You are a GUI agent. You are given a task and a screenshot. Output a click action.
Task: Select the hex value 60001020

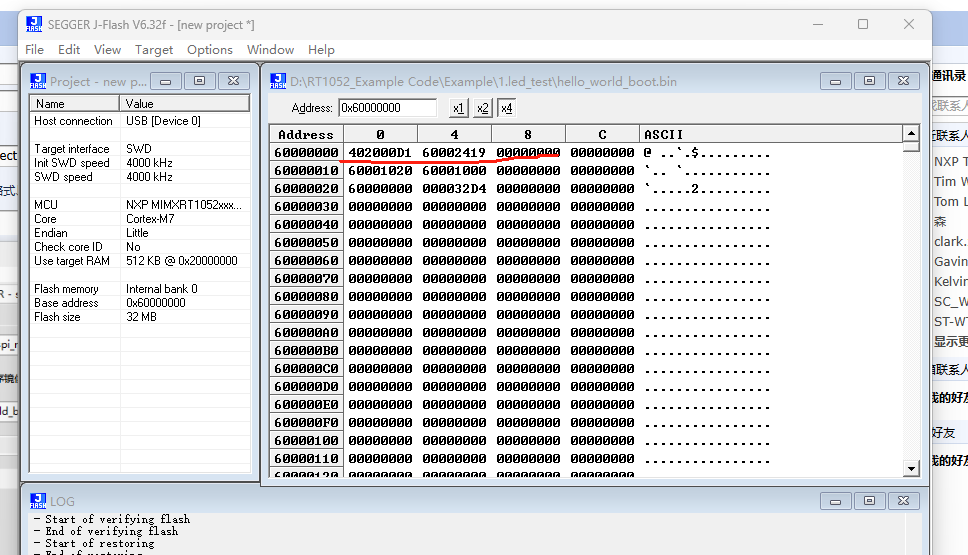click(380, 170)
